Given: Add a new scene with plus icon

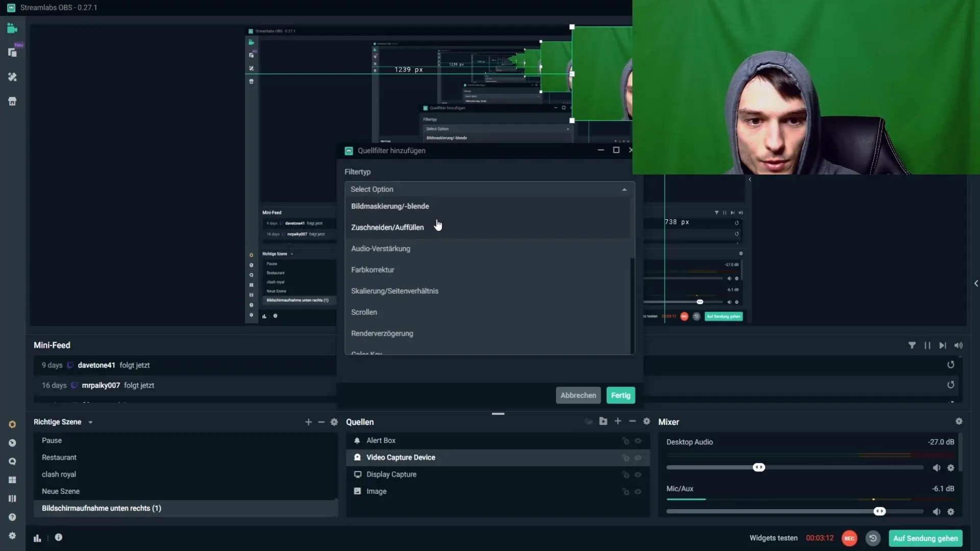Looking at the screenshot, I should pos(308,422).
